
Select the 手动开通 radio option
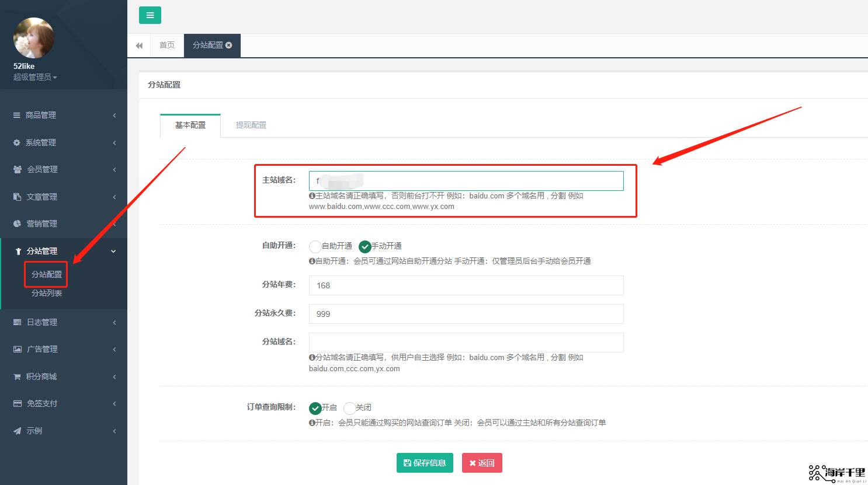pyautogui.click(x=365, y=246)
